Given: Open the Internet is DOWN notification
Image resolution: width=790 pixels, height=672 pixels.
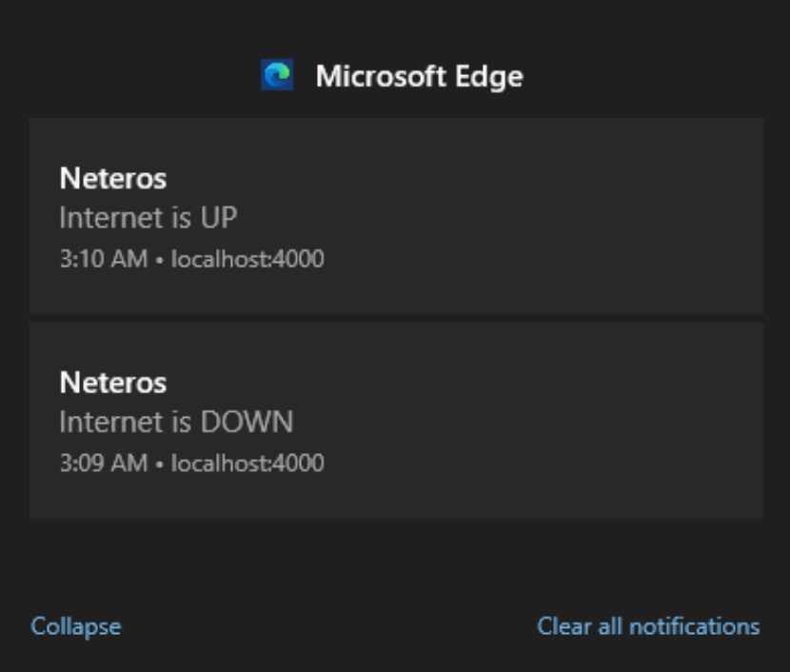Looking at the screenshot, I should click(396, 420).
